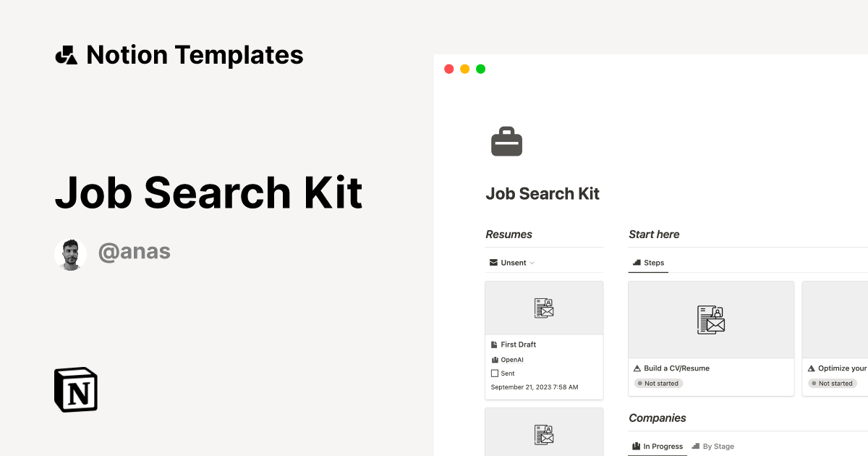Image resolution: width=868 pixels, height=456 pixels.
Task: Toggle the Not started status on Build a CV/Resume
Action: click(x=658, y=383)
